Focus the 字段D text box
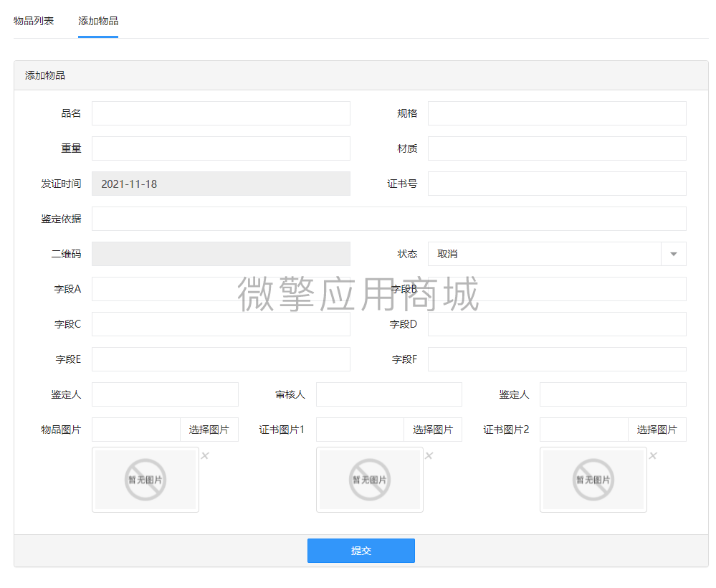 (x=557, y=324)
